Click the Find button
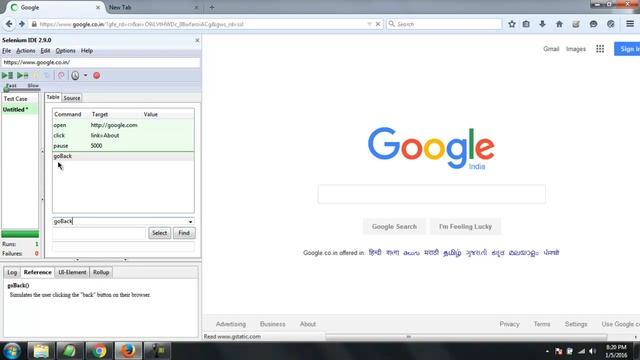This screenshot has width=640, height=360. (184, 233)
